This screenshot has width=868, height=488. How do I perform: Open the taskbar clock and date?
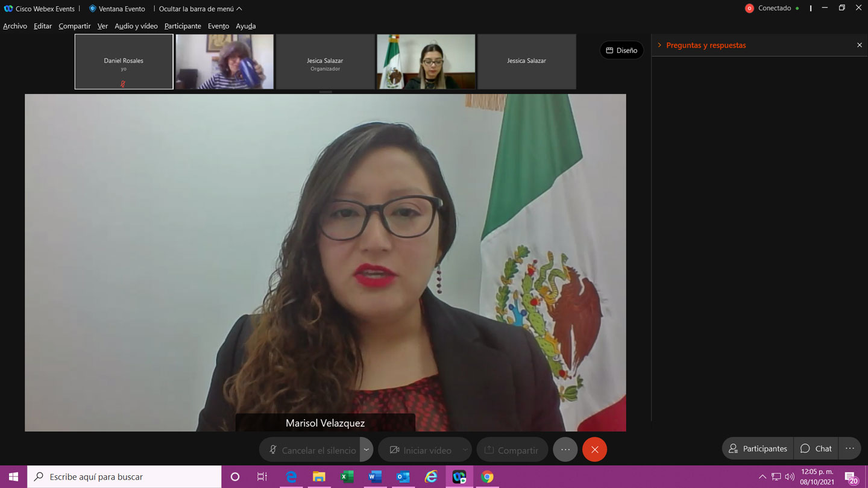coord(817,477)
